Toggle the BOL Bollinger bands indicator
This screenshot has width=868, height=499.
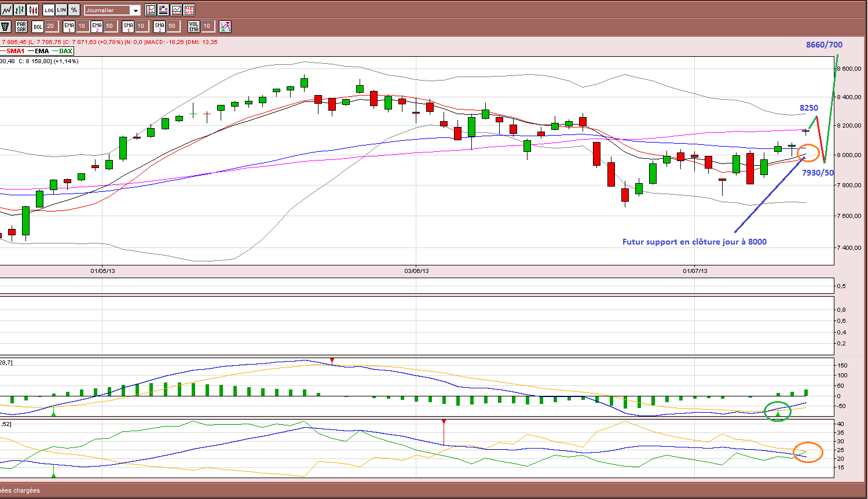point(38,27)
